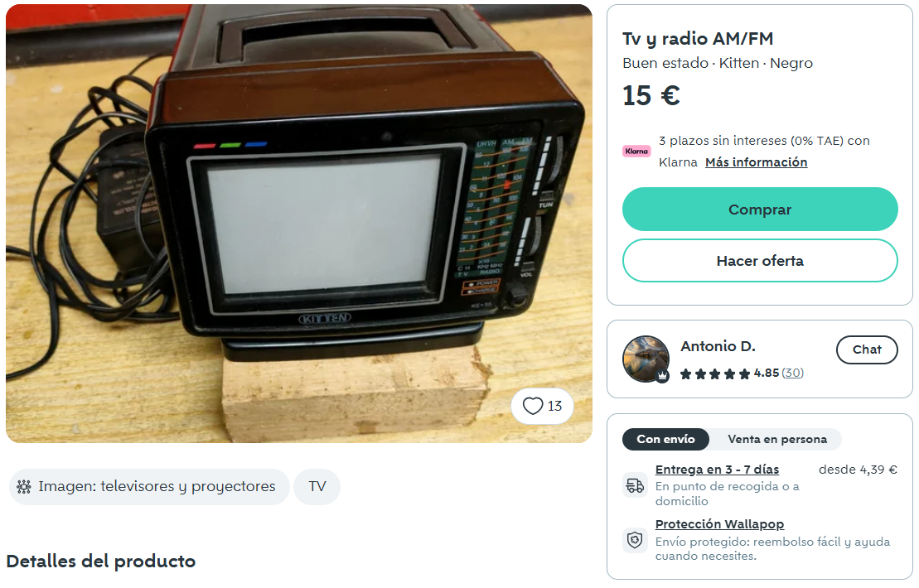Viewport: 919px width, 588px height.
Task: Open the Entrega en 3 - 7 días link
Action: (717, 470)
